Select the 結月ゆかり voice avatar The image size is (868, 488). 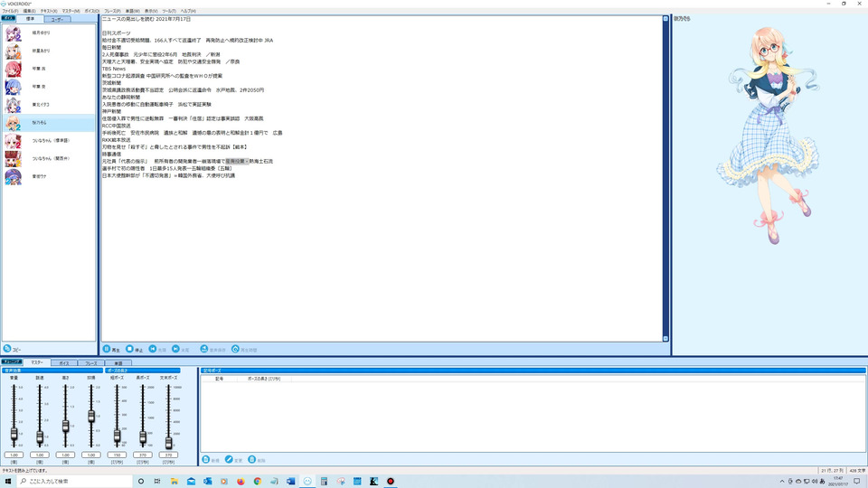(14, 33)
